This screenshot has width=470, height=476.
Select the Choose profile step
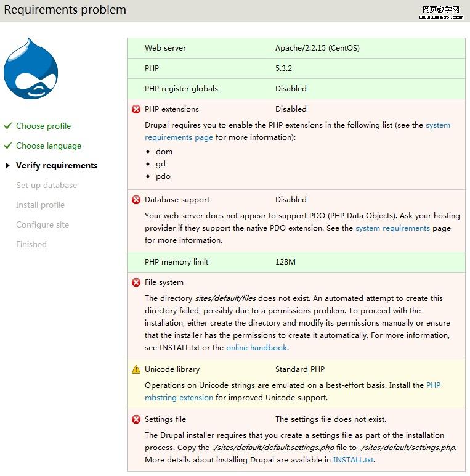(43, 126)
